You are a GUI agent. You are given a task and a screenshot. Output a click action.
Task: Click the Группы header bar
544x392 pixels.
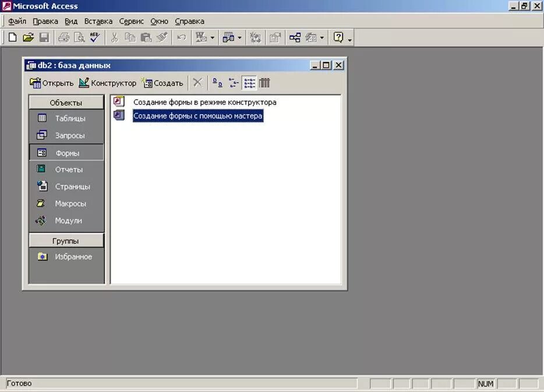[66, 241]
